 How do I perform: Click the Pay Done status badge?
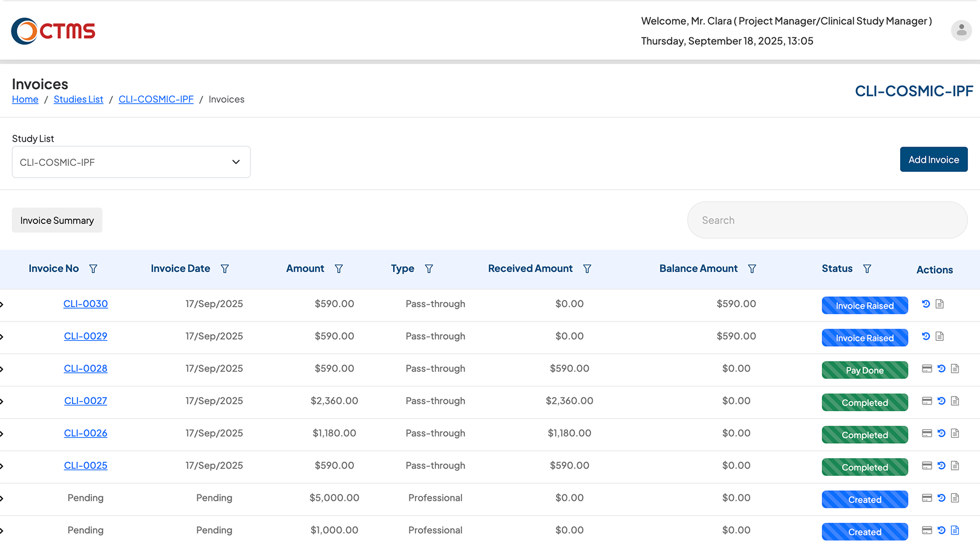865,370
